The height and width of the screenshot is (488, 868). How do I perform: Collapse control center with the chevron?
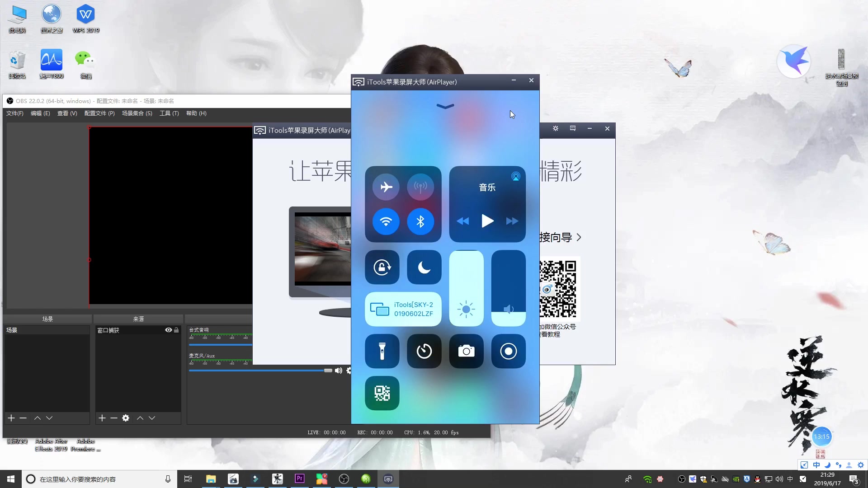[445, 106]
